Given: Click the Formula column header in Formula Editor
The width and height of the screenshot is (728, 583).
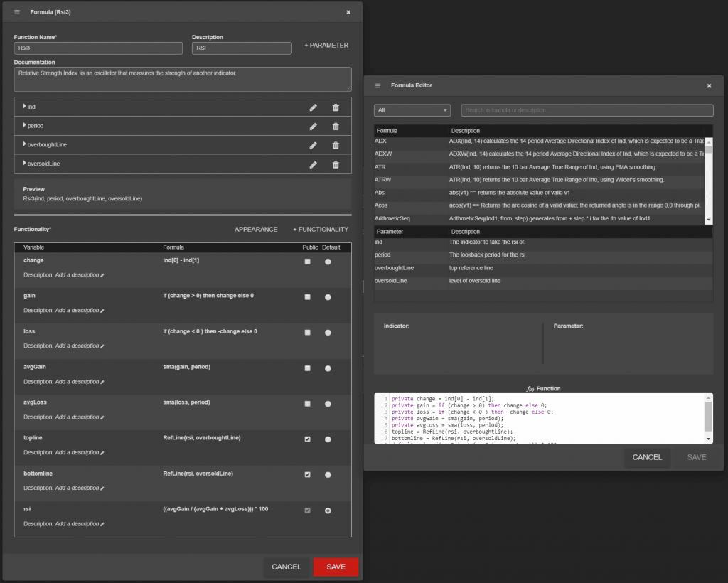Looking at the screenshot, I should coord(412,131).
